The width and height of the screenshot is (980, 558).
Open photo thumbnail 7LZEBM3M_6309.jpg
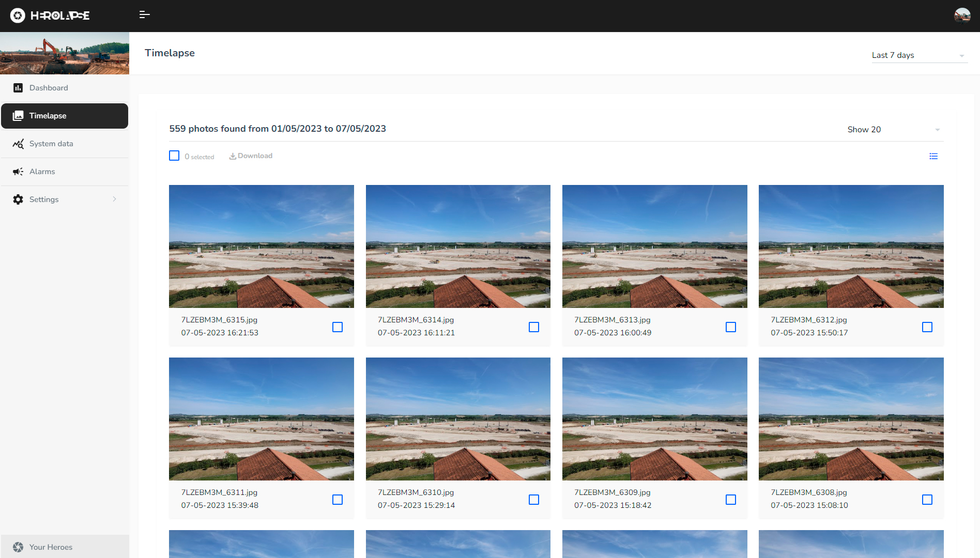click(x=655, y=419)
